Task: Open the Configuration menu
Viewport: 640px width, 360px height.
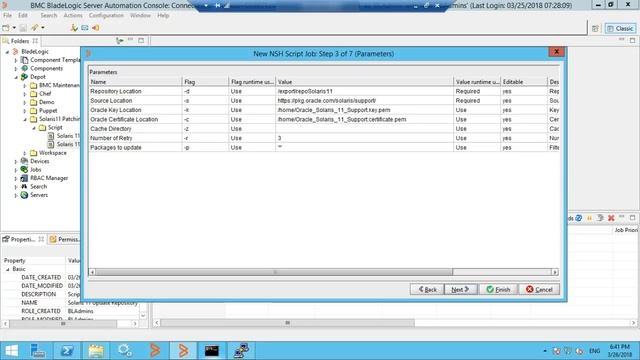Action: [x=106, y=16]
